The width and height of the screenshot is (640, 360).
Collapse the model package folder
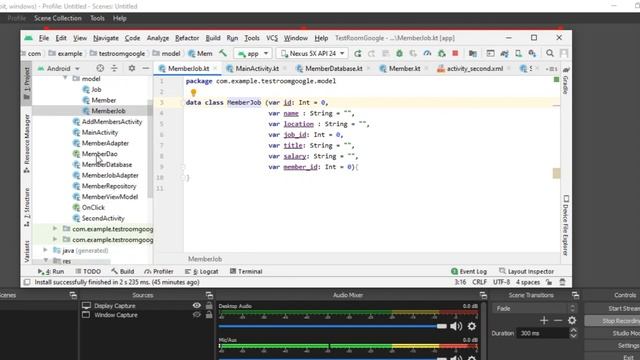(x=65, y=78)
